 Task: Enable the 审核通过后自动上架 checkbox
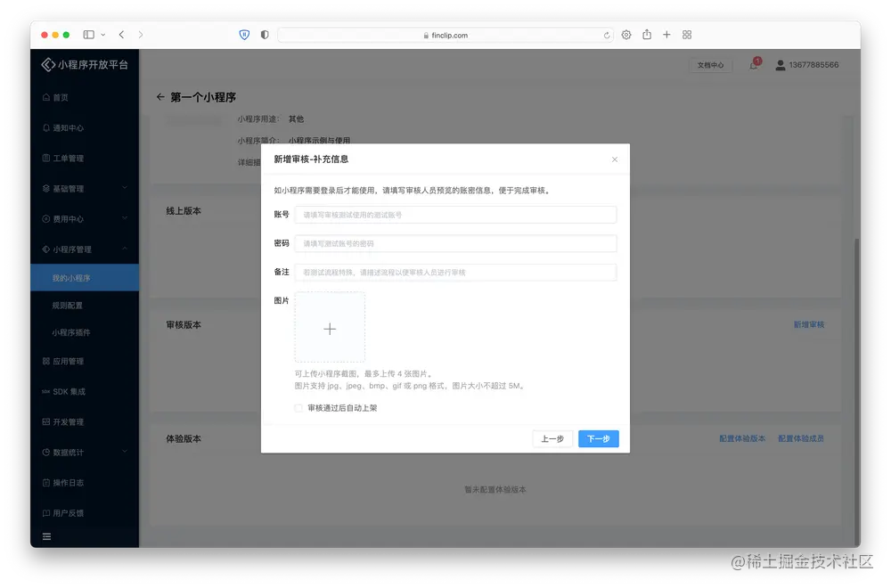pos(298,408)
